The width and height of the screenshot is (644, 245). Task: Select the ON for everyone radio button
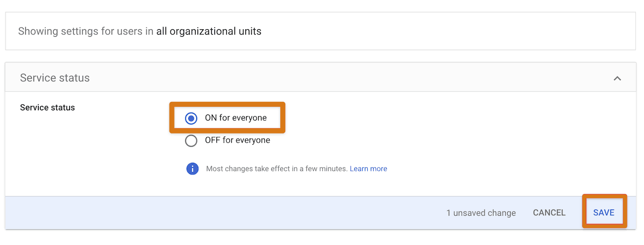[191, 118]
